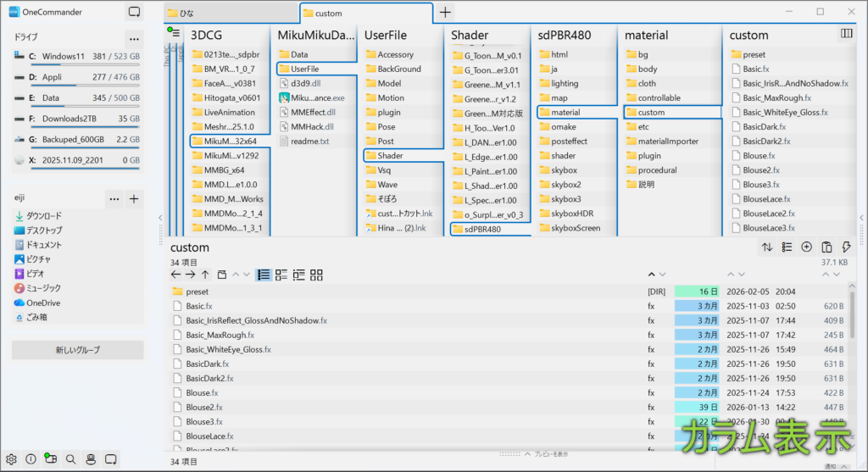The height and width of the screenshot is (472, 868).
Task: Open the ダウンロード favorite link
Action: click(44, 215)
